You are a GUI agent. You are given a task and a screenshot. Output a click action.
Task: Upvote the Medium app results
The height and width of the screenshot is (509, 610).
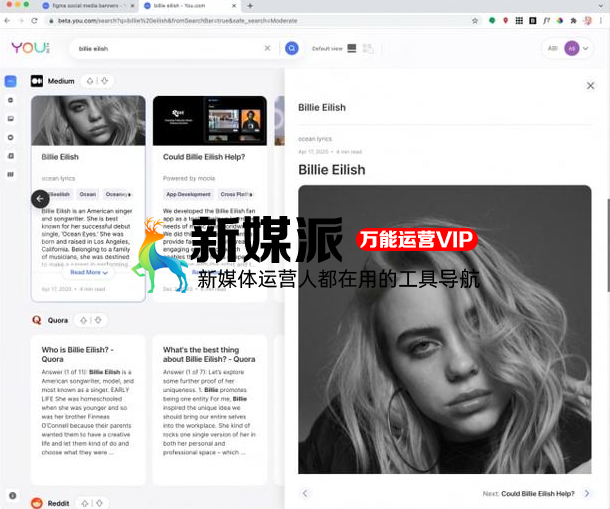(90, 81)
